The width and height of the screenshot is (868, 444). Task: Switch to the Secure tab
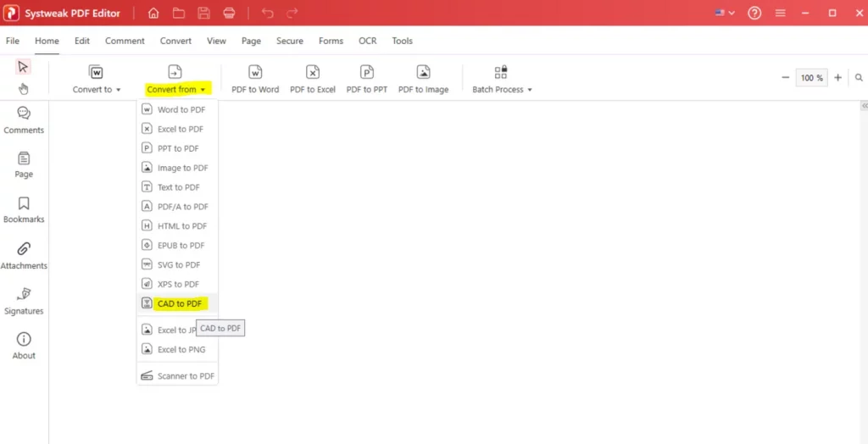[x=290, y=41]
